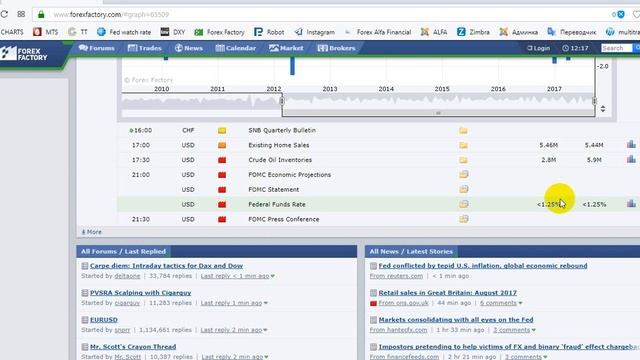Open detail folder for FOMC Economic Projections

click(x=463, y=175)
